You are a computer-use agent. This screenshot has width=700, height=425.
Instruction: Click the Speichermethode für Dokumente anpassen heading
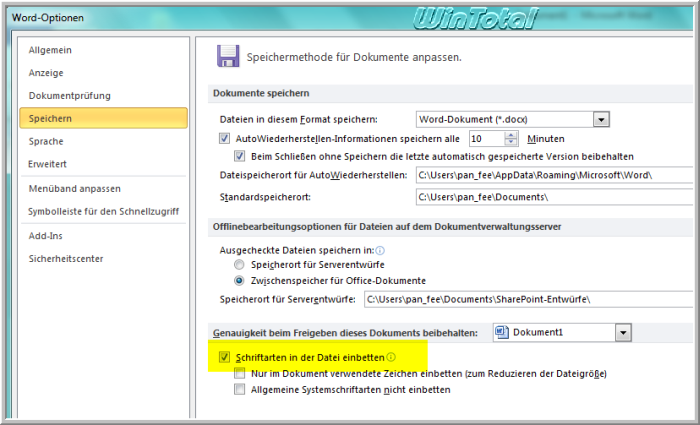coord(354,58)
